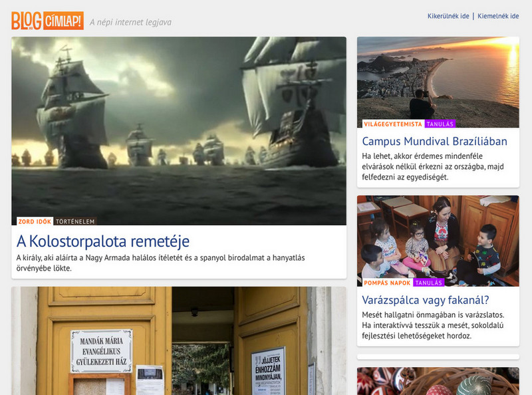532x395 pixels.
Task: Select the 'ZORD IDŐK' blog tag
Action: [x=35, y=221]
